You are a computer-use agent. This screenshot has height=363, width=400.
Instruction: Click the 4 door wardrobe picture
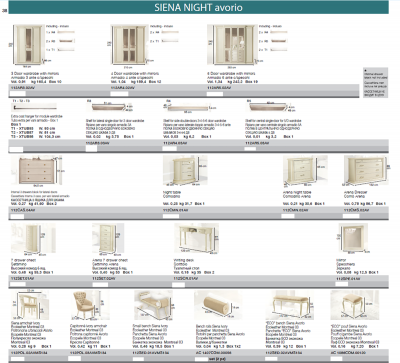(129, 44)
